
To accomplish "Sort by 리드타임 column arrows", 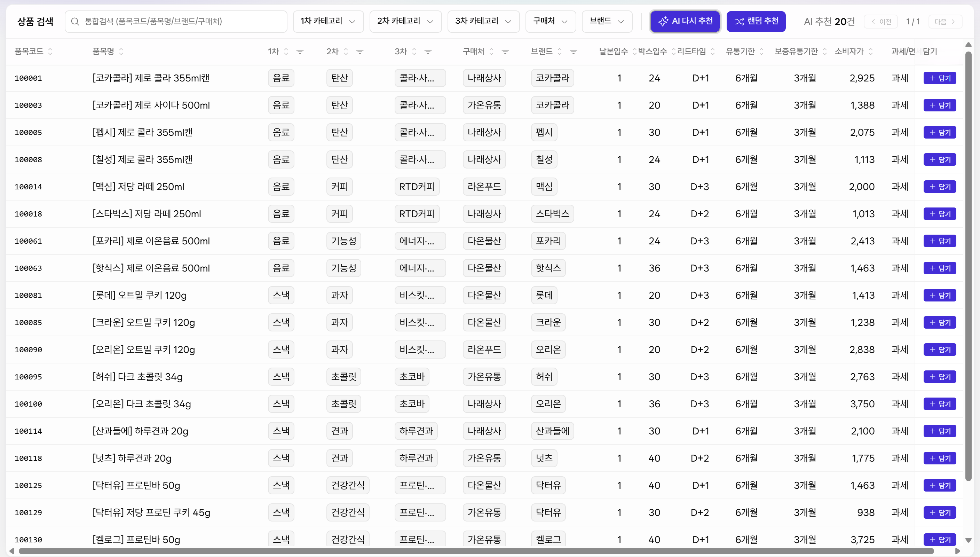I will (713, 51).
